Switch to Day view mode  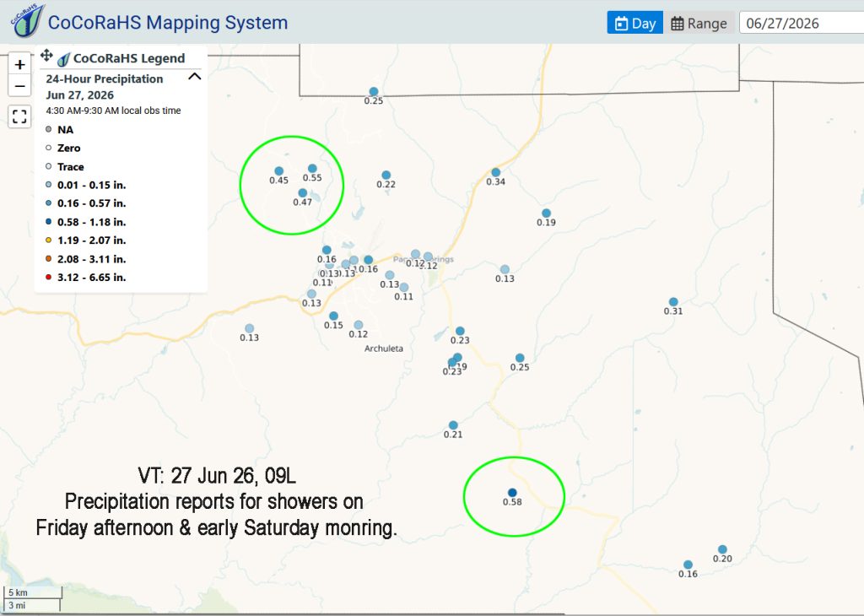(x=635, y=23)
